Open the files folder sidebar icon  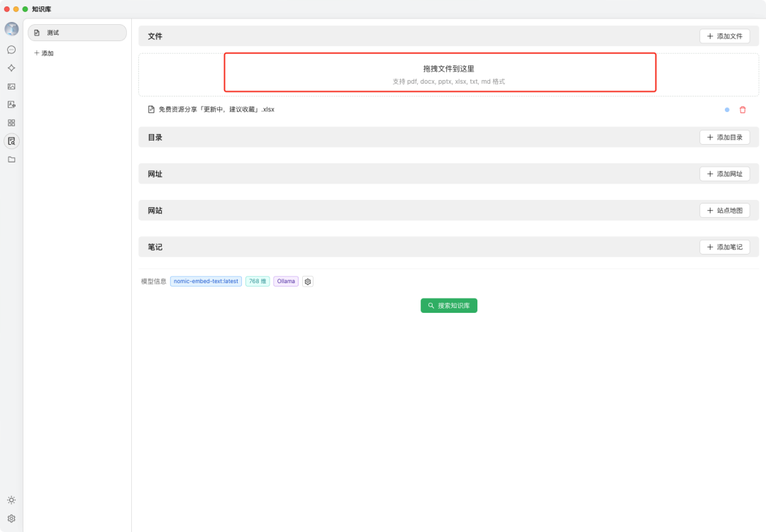click(12, 160)
